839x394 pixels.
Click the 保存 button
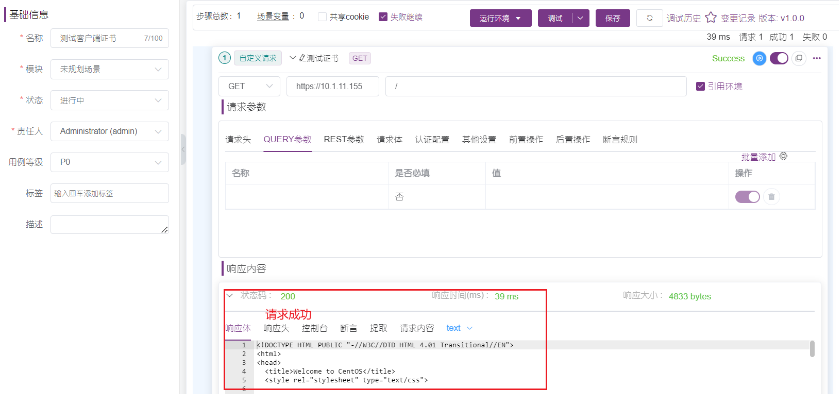click(613, 18)
